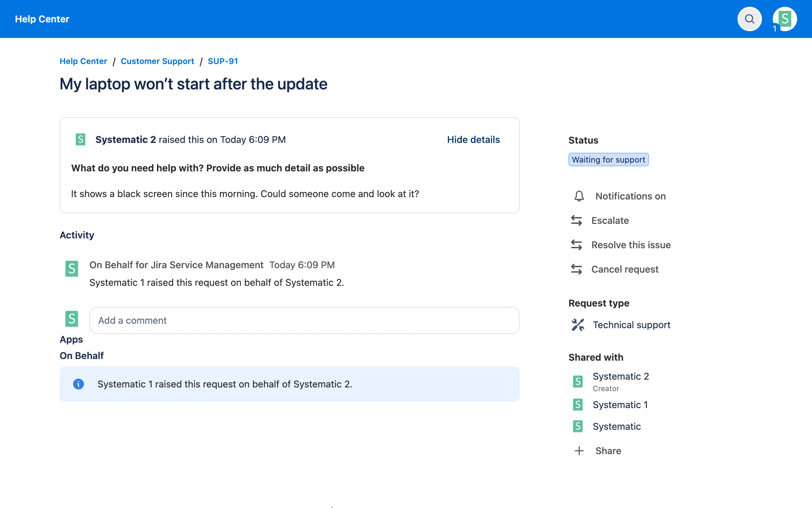Open the search icon in header
Screen dimensions: 812x508
coord(749,19)
